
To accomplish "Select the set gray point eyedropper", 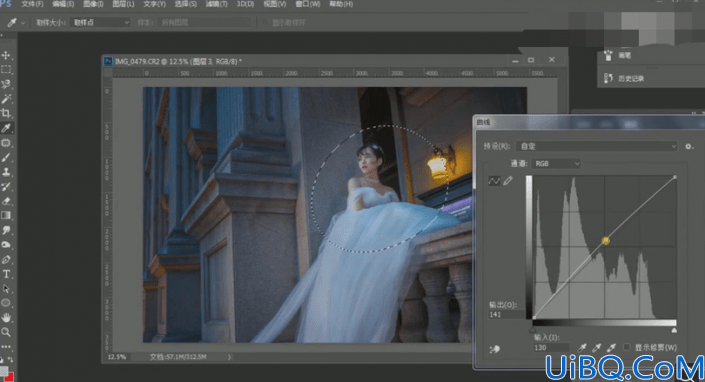I will tap(597, 347).
